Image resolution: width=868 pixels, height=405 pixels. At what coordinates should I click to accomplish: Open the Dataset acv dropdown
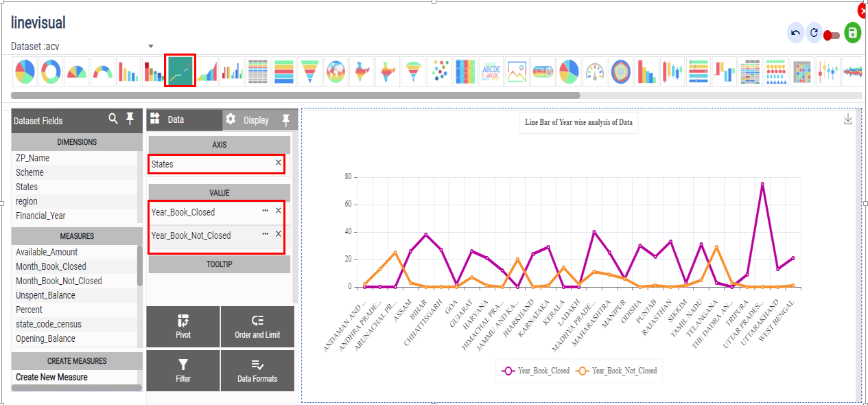150,47
